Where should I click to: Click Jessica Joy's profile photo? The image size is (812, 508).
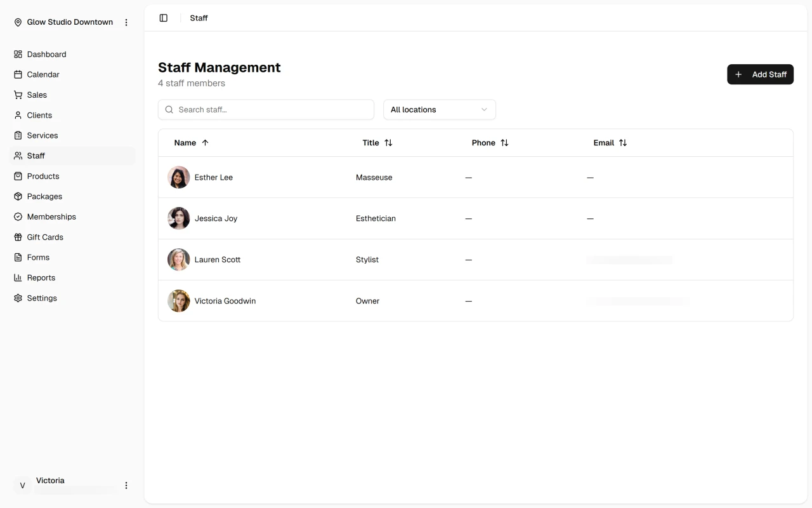[179, 218]
